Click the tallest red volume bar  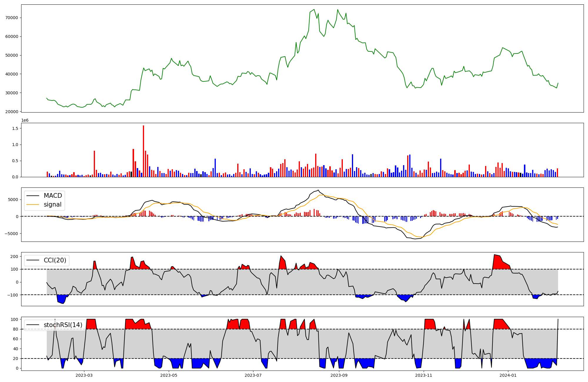pos(143,151)
